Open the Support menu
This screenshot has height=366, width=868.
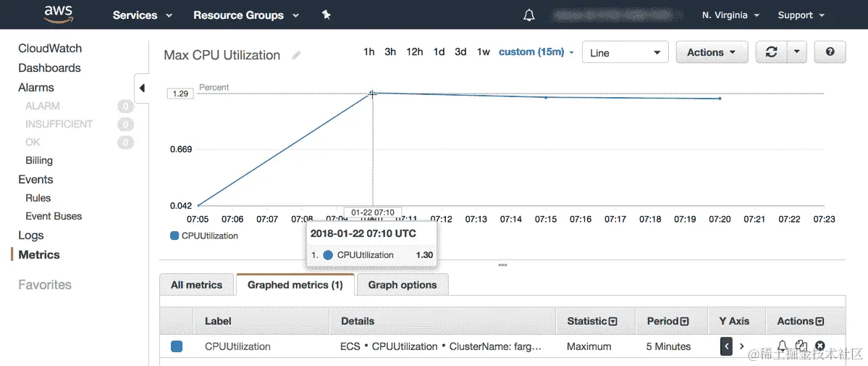click(801, 15)
